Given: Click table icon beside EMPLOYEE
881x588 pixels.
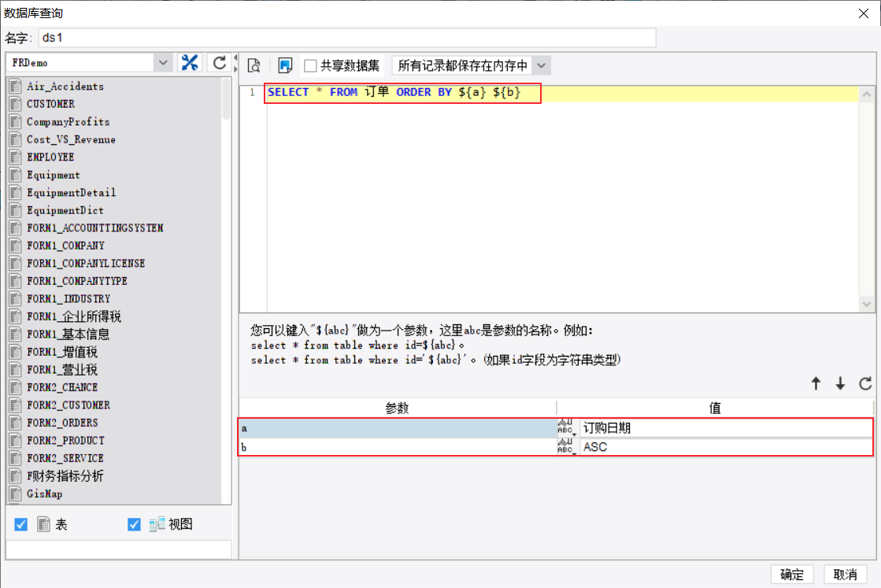Looking at the screenshot, I should point(16,157).
